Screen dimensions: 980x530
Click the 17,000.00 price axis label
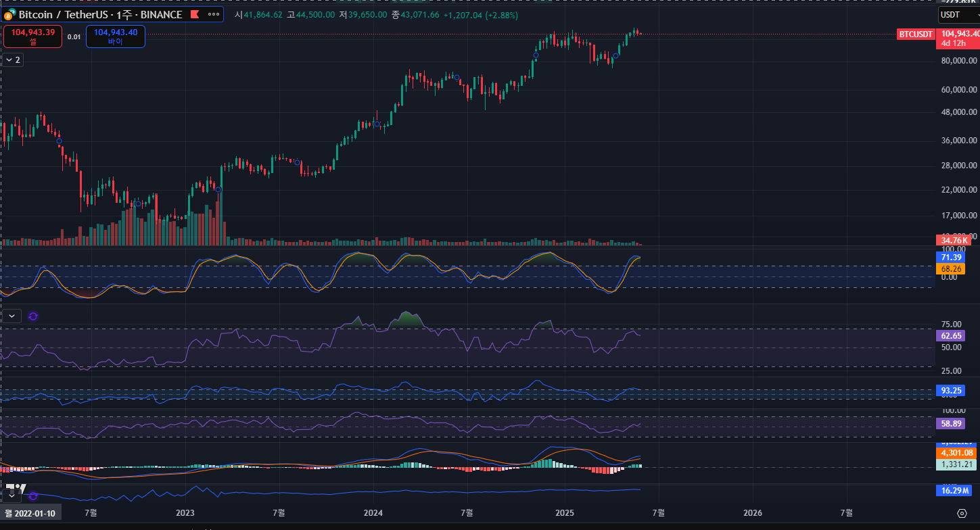point(959,216)
